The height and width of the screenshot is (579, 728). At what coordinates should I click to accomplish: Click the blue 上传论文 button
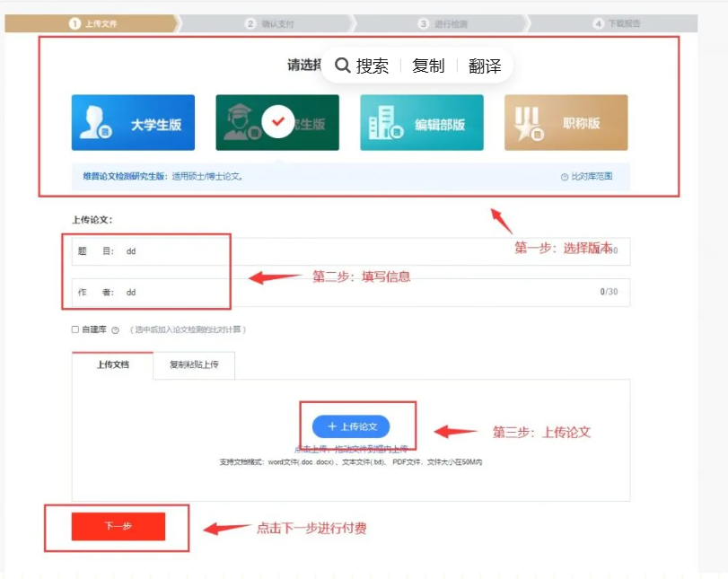351,426
